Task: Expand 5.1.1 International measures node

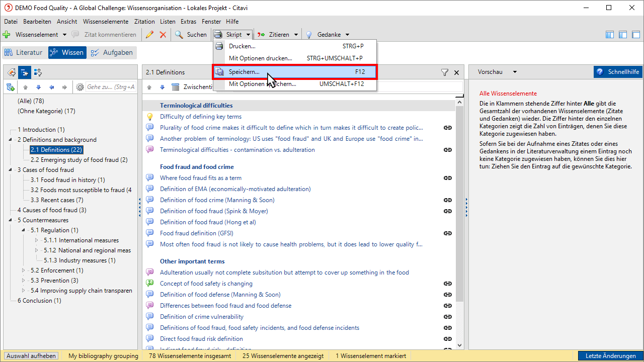Action: click(36, 240)
